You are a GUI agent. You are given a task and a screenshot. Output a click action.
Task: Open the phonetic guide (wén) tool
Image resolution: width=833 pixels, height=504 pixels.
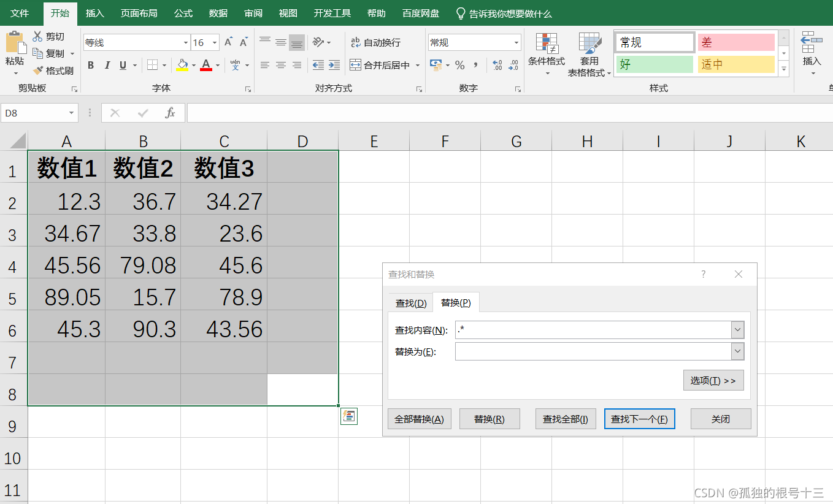(x=236, y=65)
